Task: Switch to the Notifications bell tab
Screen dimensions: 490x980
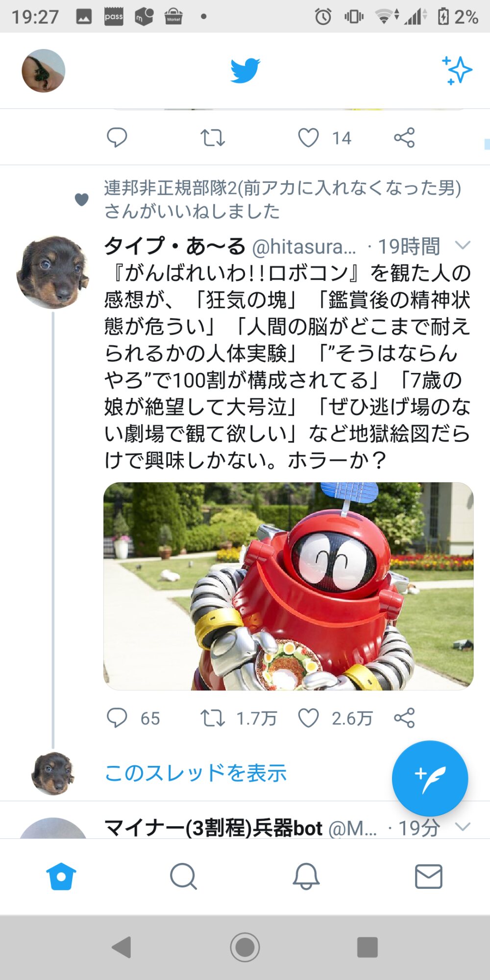Action: 306,877
